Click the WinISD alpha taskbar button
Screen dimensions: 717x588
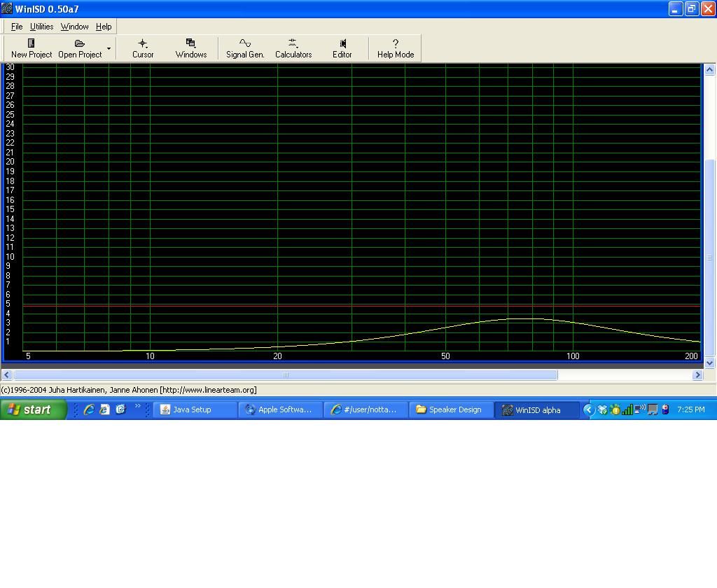(536, 409)
